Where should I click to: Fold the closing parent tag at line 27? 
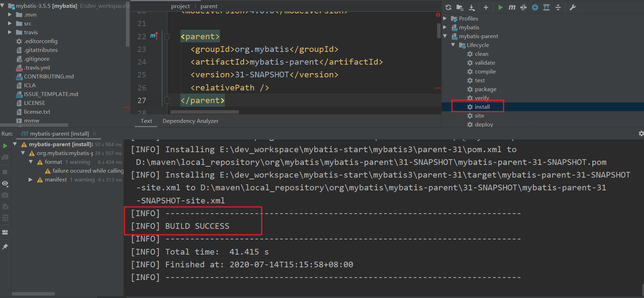(167, 100)
